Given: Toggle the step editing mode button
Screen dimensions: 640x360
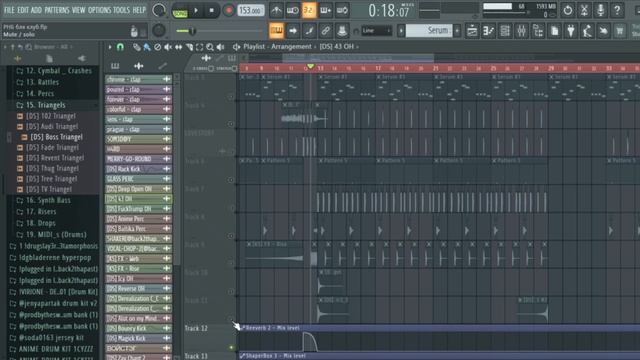Looking at the screenshot, I should (x=309, y=31).
